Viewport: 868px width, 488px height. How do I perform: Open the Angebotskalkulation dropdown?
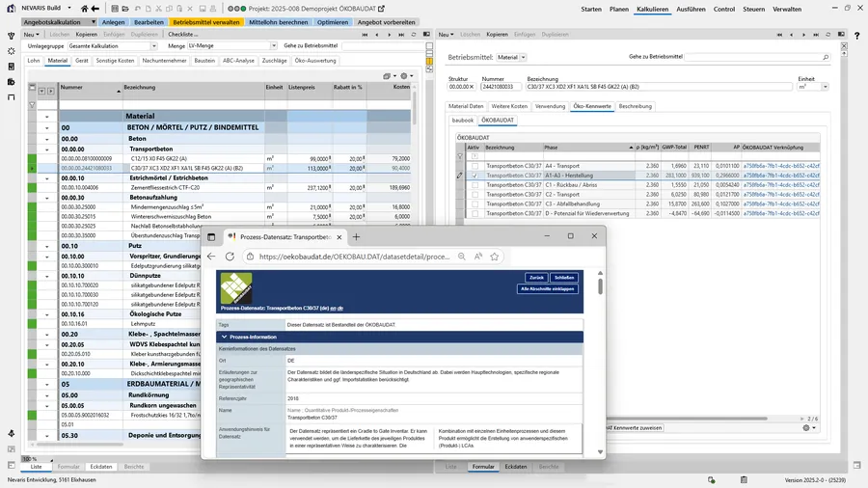click(93, 22)
